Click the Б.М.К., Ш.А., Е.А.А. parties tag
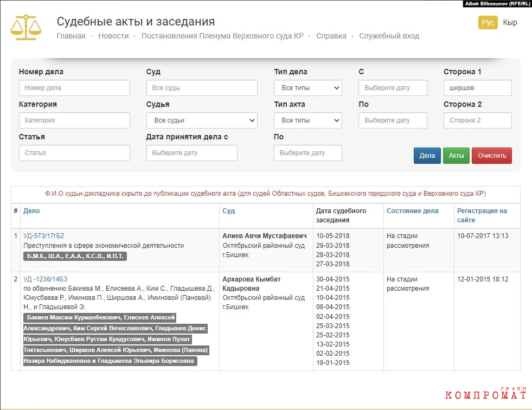 [x=75, y=256]
